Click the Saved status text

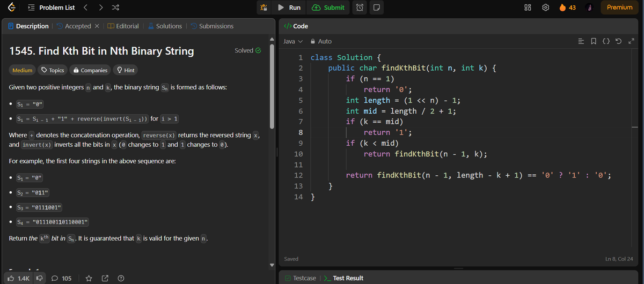point(291,259)
